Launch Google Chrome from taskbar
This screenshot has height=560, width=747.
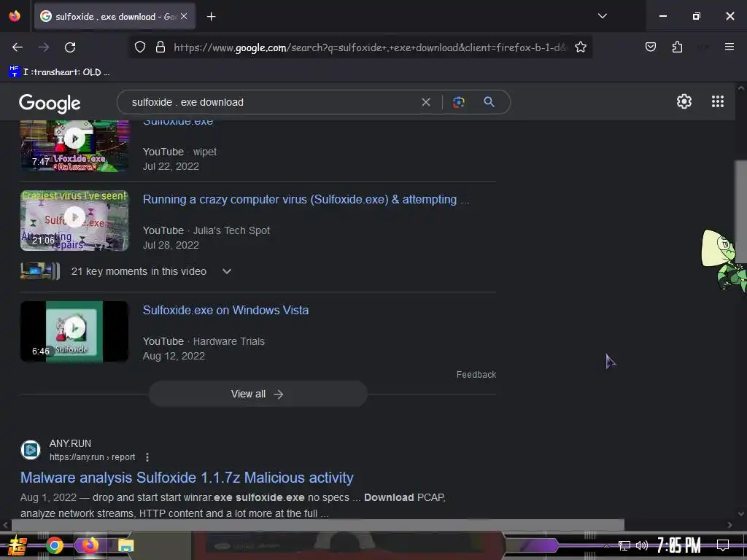tap(55, 545)
